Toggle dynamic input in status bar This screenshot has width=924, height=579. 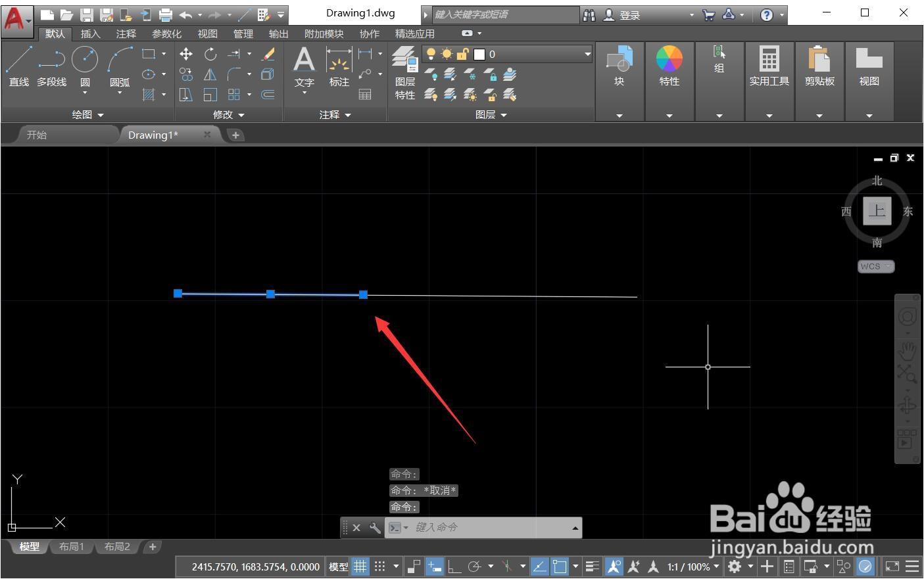(434, 567)
